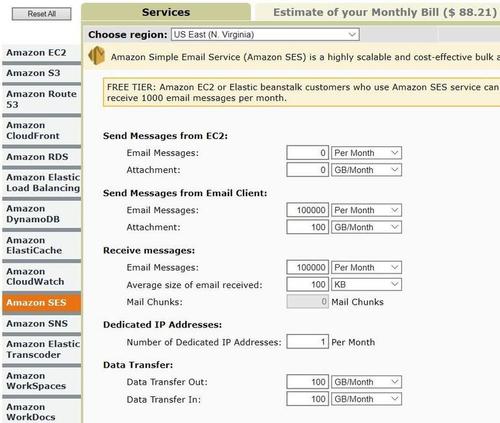Click the Amazon SES description text
This screenshot has width=500, height=423.
coord(305,57)
